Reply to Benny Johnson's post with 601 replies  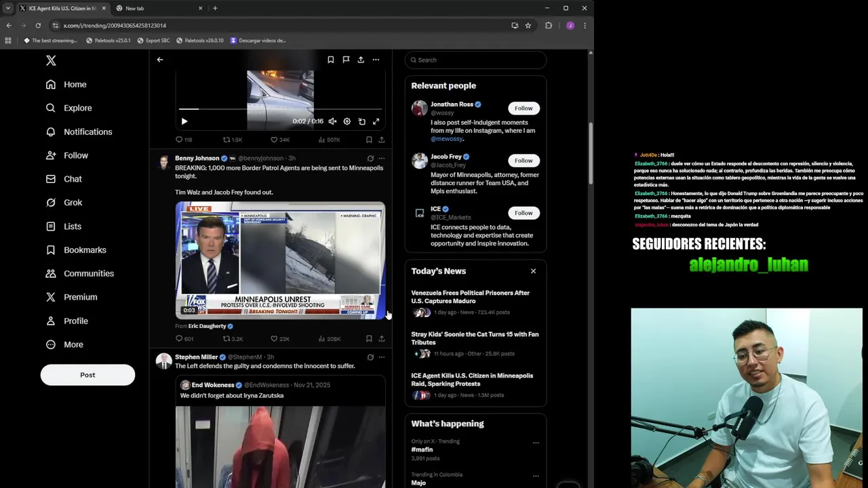point(184,339)
